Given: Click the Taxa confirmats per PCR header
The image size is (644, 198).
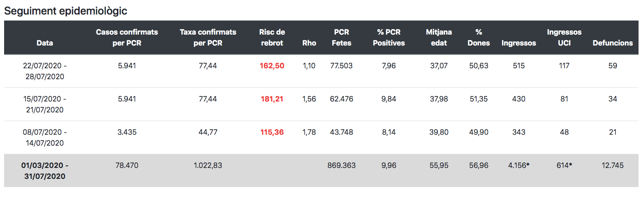Looking at the screenshot, I should point(208,37).
